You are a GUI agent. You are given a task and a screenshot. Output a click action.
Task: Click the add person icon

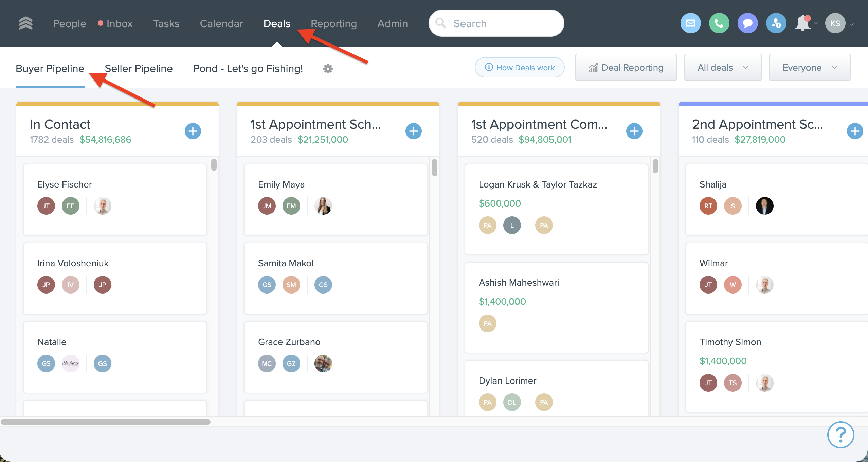tap(776, 23)
